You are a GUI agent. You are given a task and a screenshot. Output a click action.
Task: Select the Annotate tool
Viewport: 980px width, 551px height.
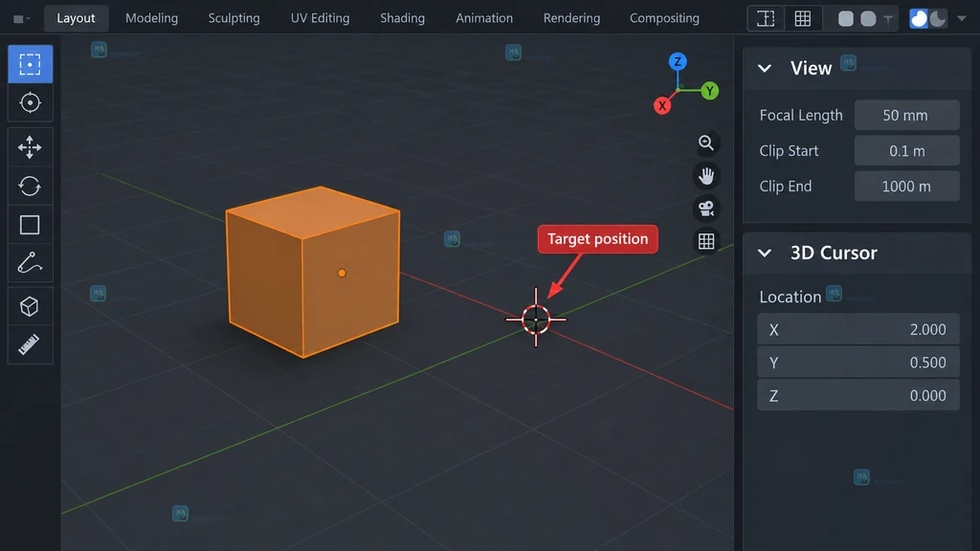pos(30,263)
